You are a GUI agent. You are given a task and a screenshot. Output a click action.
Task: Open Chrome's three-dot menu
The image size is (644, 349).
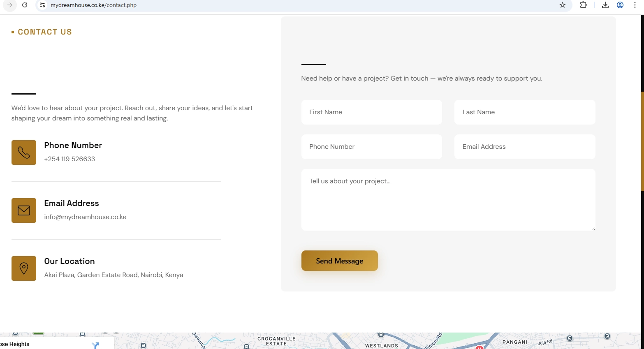(635, 5)
